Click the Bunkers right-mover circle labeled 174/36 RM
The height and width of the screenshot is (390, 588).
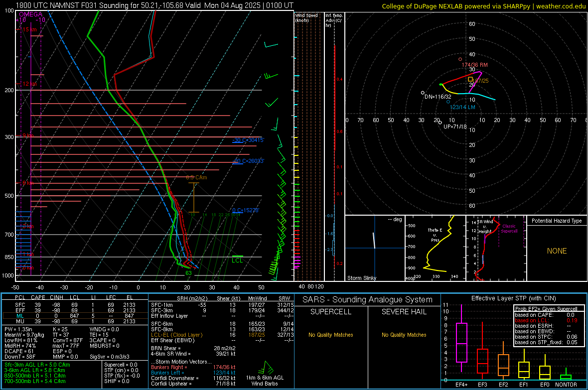460,59
